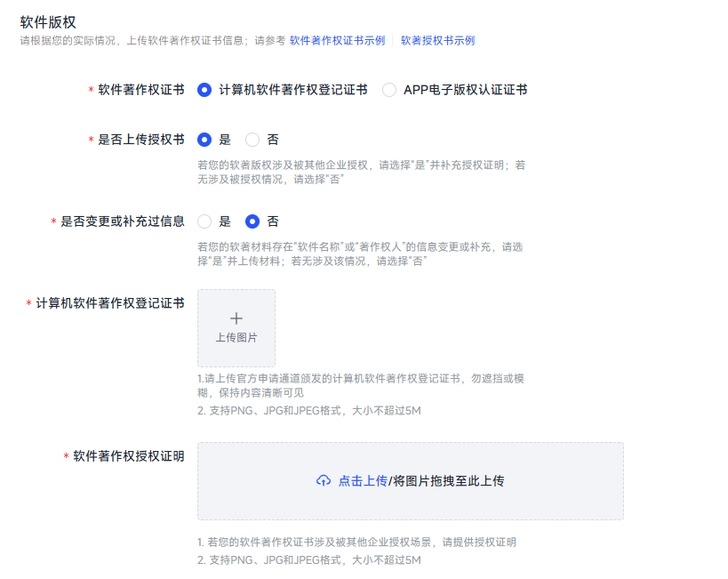
Task: Open 软著授权书示例 link
Action: [437, 40]
